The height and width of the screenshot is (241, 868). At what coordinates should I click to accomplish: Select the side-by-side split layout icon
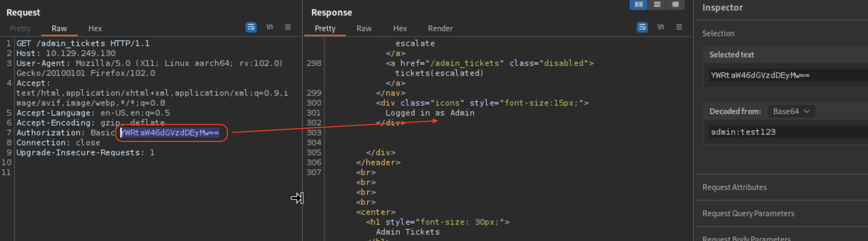638,5
